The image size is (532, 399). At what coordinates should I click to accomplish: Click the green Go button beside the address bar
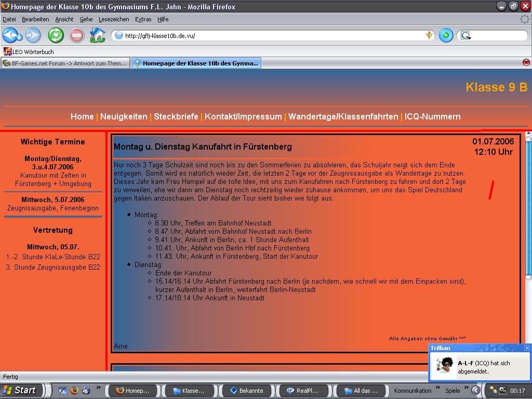tap(446, 35)
